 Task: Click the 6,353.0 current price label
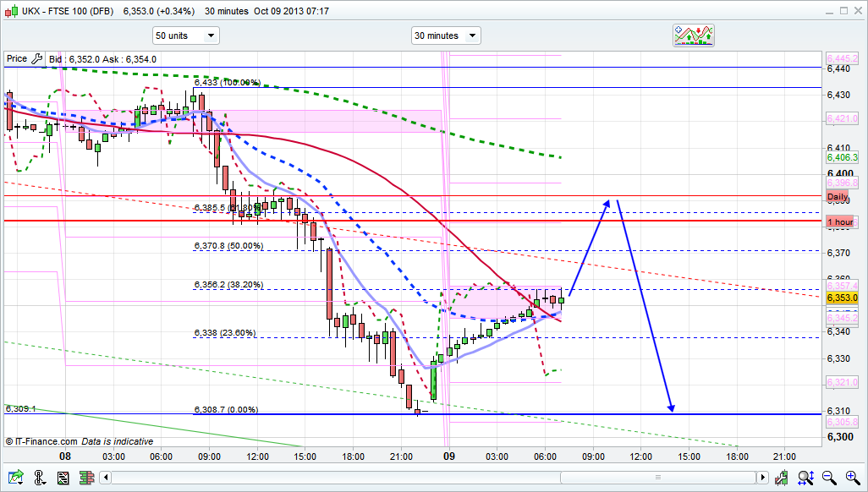[843, 298]
